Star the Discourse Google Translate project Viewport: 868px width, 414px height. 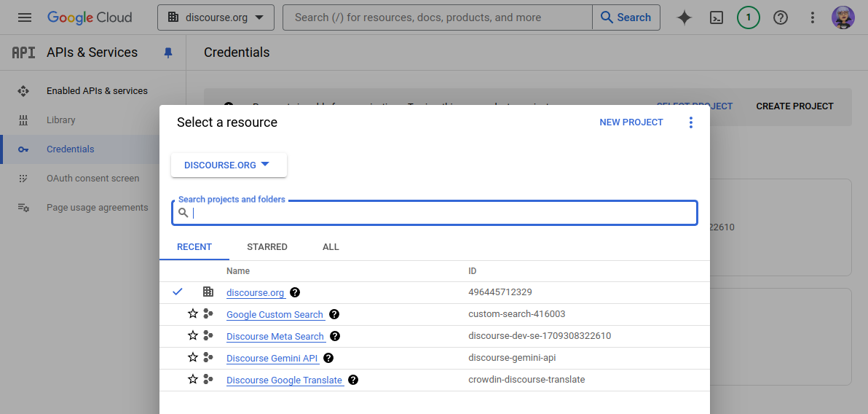point(193,379)
